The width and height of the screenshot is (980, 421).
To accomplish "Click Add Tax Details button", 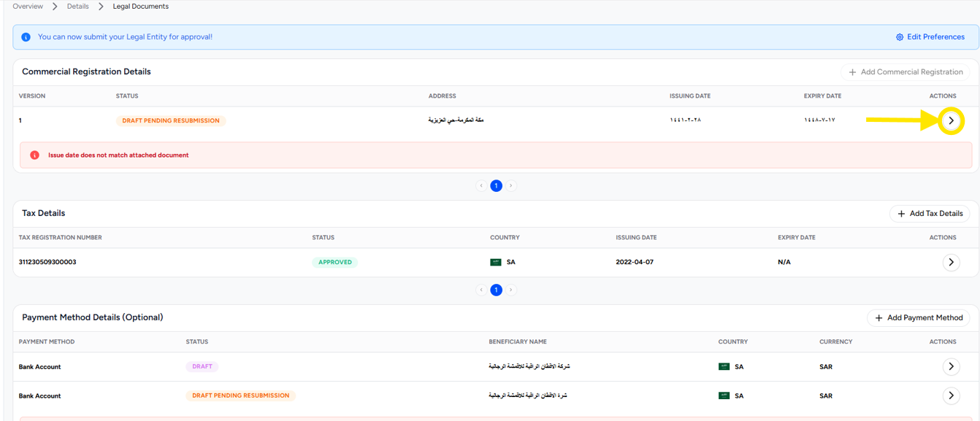I will point(930,214).
